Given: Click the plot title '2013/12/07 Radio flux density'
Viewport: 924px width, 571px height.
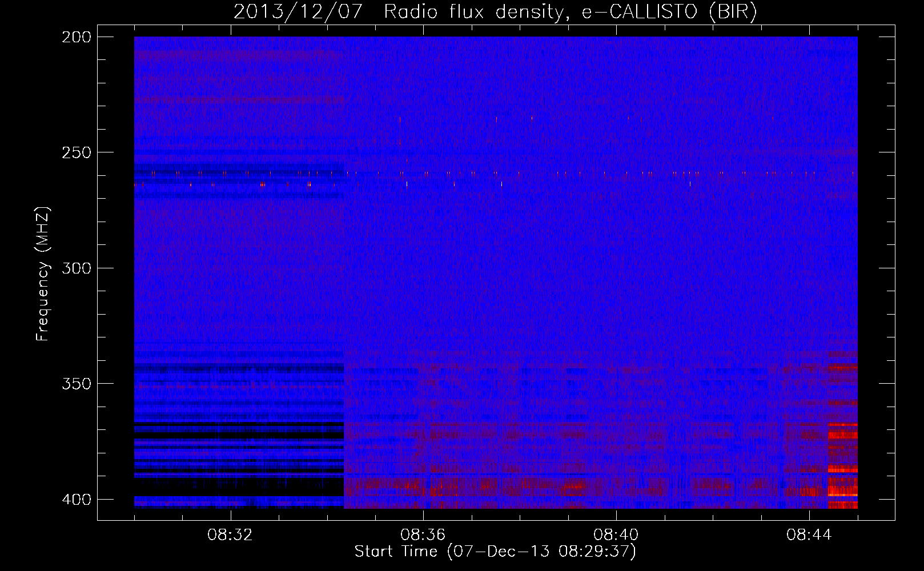Looking at the screenshot, I should tap(399, 12).
